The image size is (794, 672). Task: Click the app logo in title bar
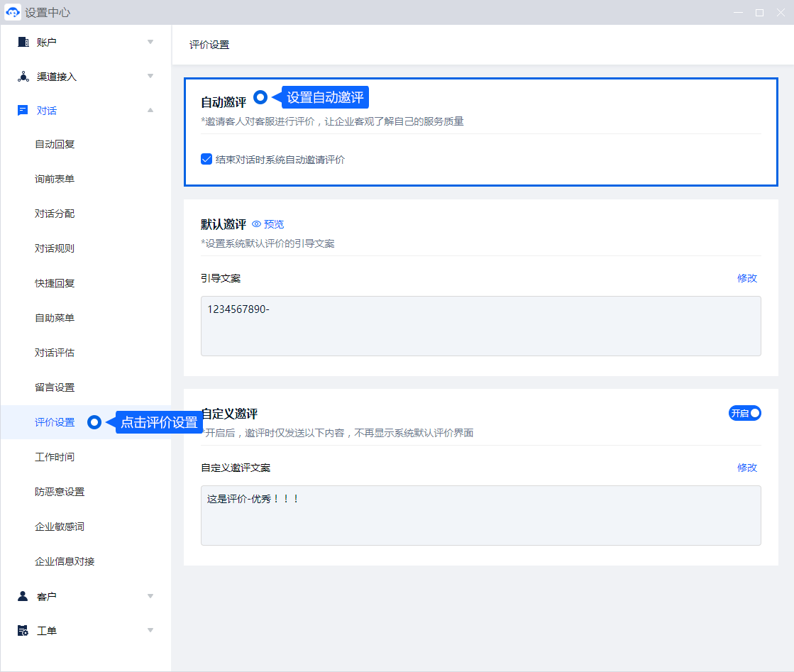[13, 12]
